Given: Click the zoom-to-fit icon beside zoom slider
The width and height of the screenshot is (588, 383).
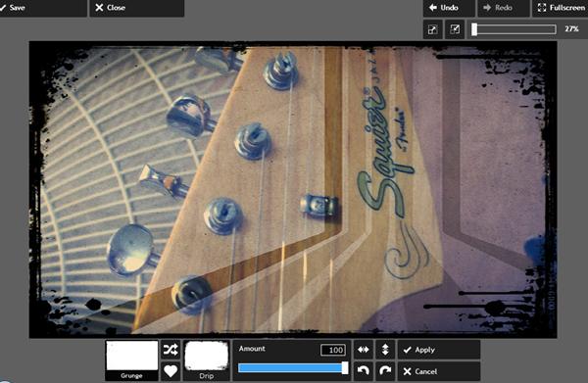Looking at the screenshot, I should pyautogui.click(x=432, y=29).
